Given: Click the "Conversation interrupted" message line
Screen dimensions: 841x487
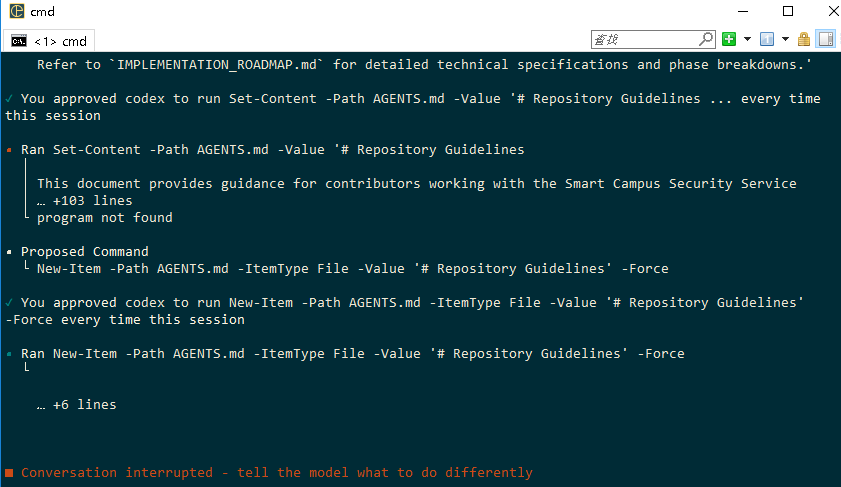Looking at the screenshot, I should pos(276,472).
